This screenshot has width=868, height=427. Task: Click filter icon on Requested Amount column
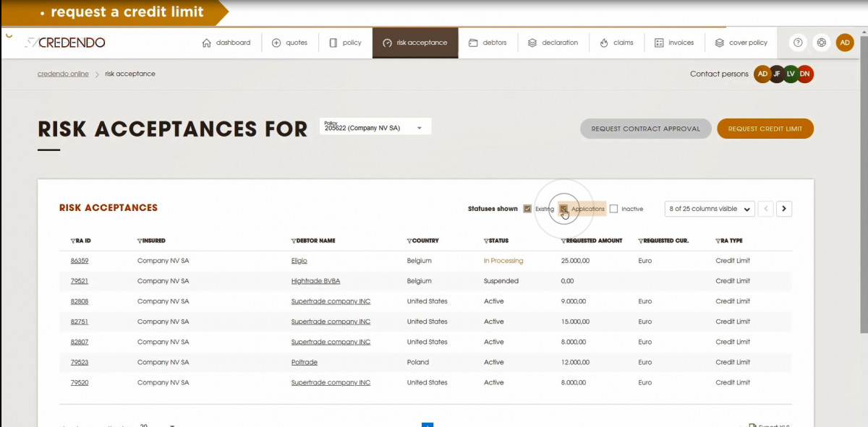[563, 241]
